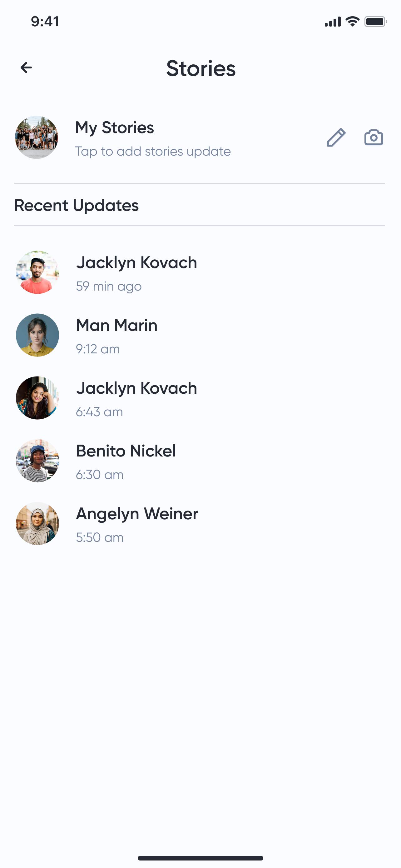The height and width of the screenshot is (868, 401).
Task: Tap the "59 min ago" timestamp
Action: pos(109,287)
